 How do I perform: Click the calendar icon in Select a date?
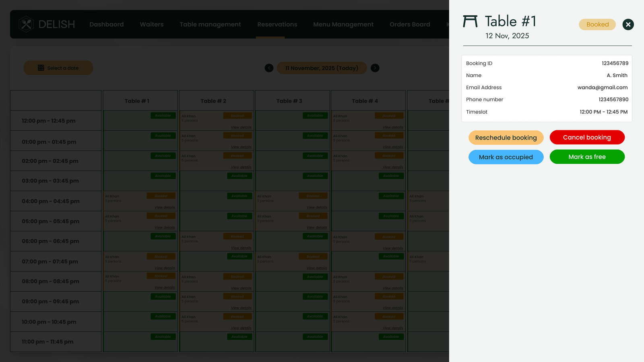(41, 68)
